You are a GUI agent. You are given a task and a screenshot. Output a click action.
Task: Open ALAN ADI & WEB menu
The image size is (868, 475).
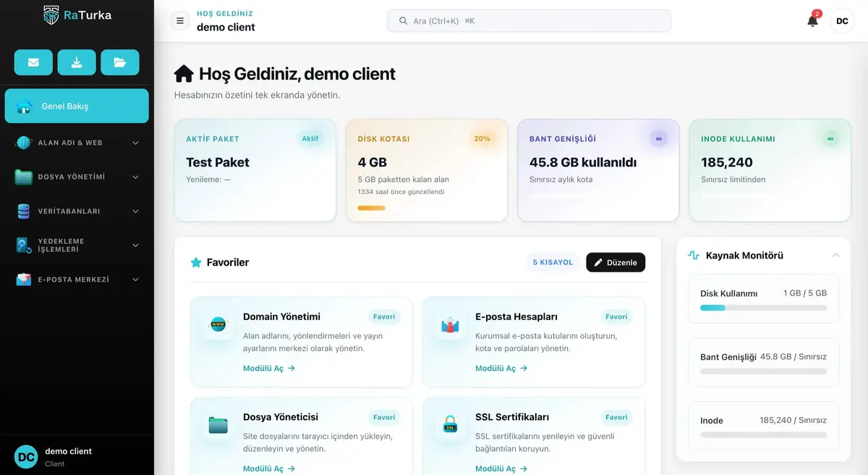coord(77,143)
